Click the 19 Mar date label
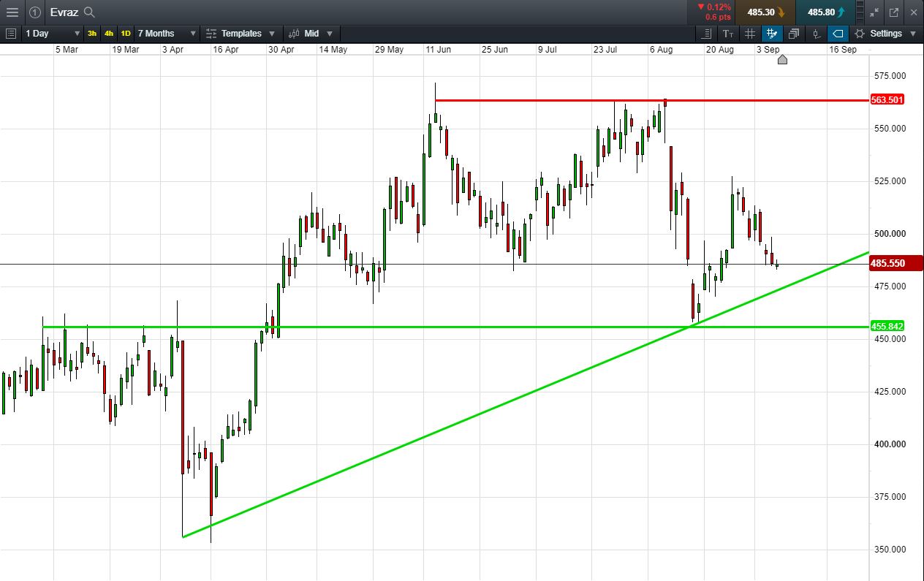The height and width of the screenshot is (581, 924). click(x=126, y=50)
